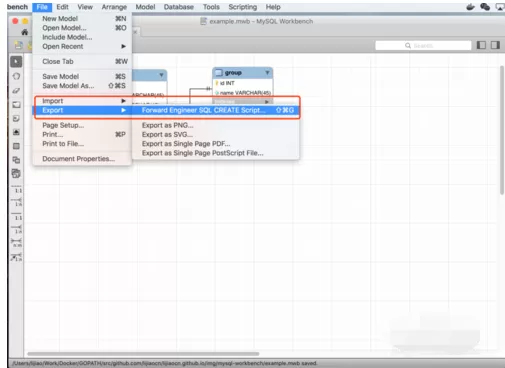Select Open Model... menu item
This screenshot has width=505, height=368.
coord(82,28)
